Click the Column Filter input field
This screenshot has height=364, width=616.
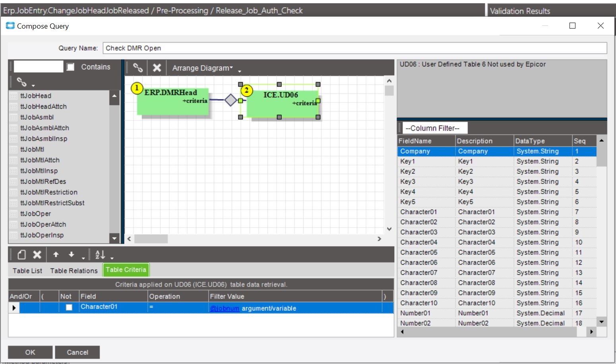pyautogui.click(x=435, y=128)
